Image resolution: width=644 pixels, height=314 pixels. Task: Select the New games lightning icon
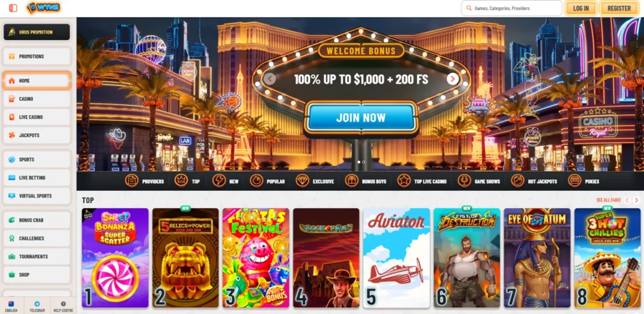pos(219,180)
